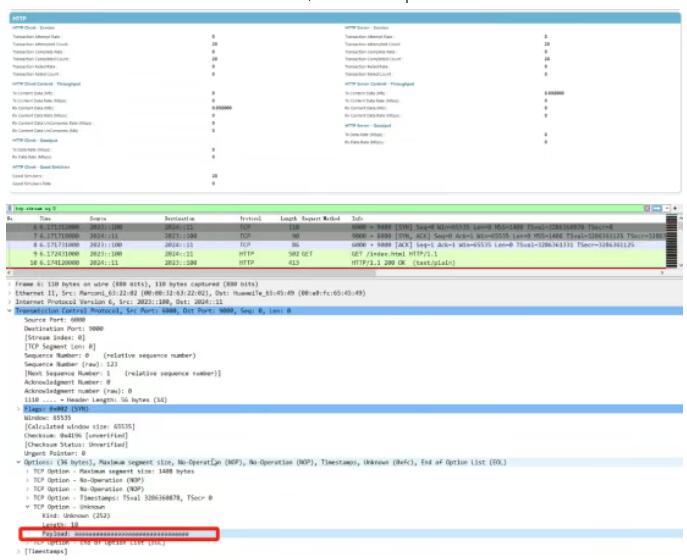The height and width of the screenshot is (560, 687).
Task: Expand the Timestamps tree node
Action: (x=18, y=551)
